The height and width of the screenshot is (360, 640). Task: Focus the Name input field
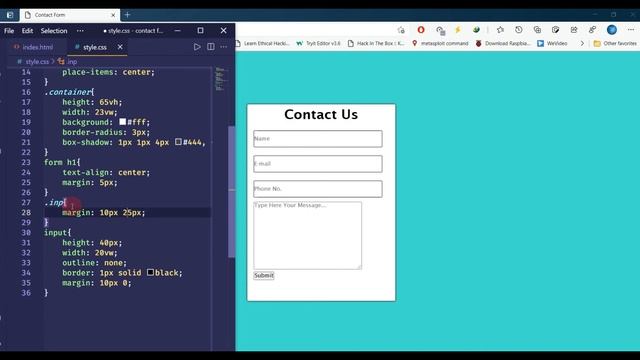coord(318,139)
